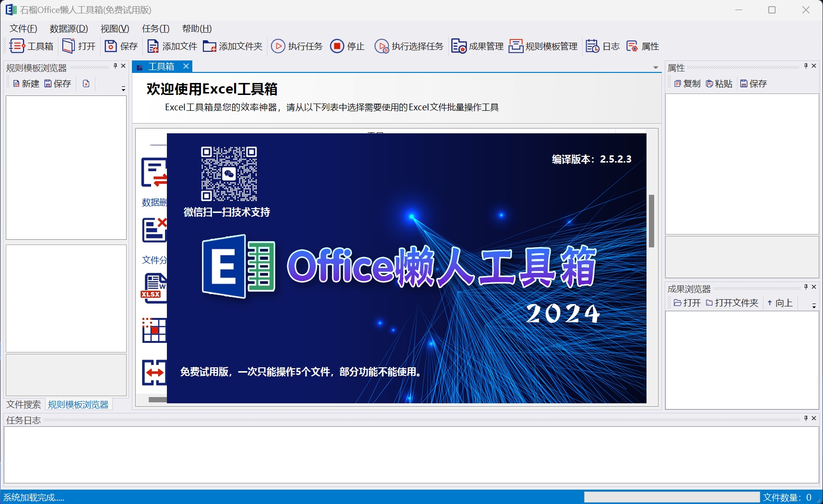The height and width of the screenshot is (504, 823).
Task: Click the tool list horizontal scrollbar
Action: tap(158, 399)
